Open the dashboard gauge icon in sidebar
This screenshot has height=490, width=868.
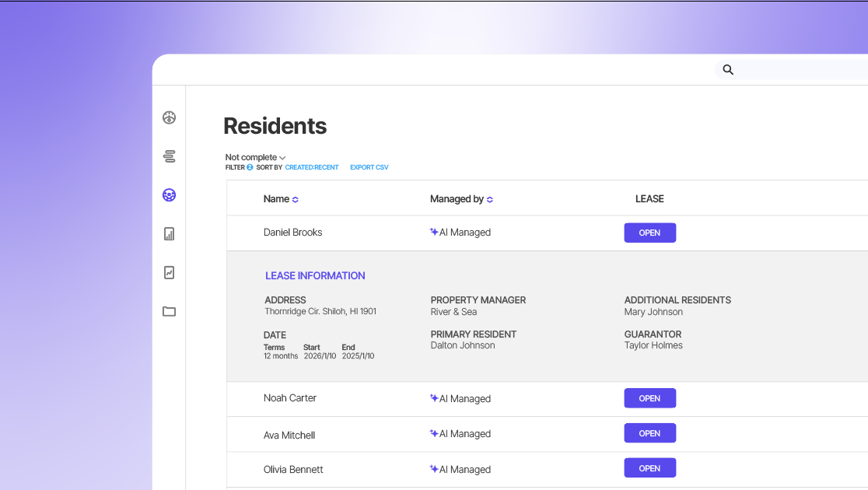coord(169,117)
